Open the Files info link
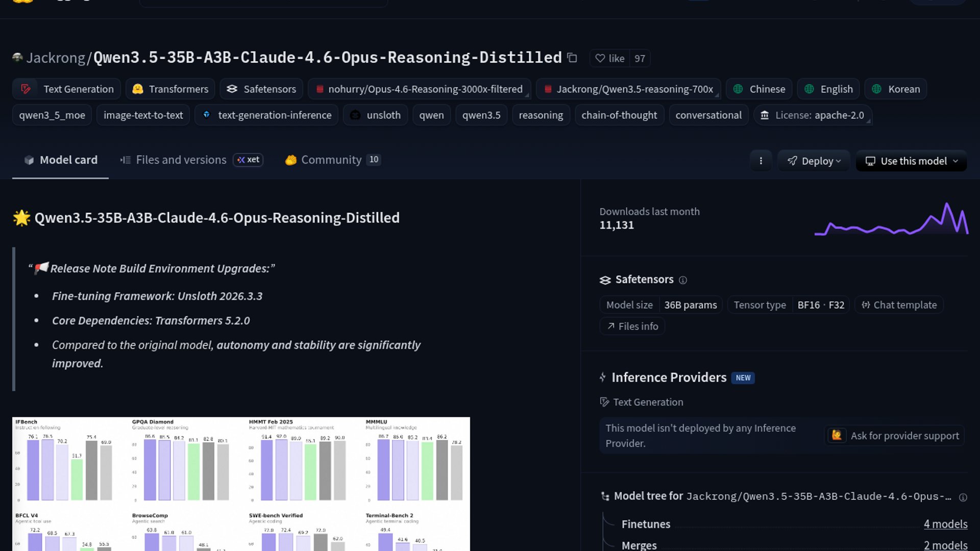The image size is (980, 551). [x=632, y=327]
